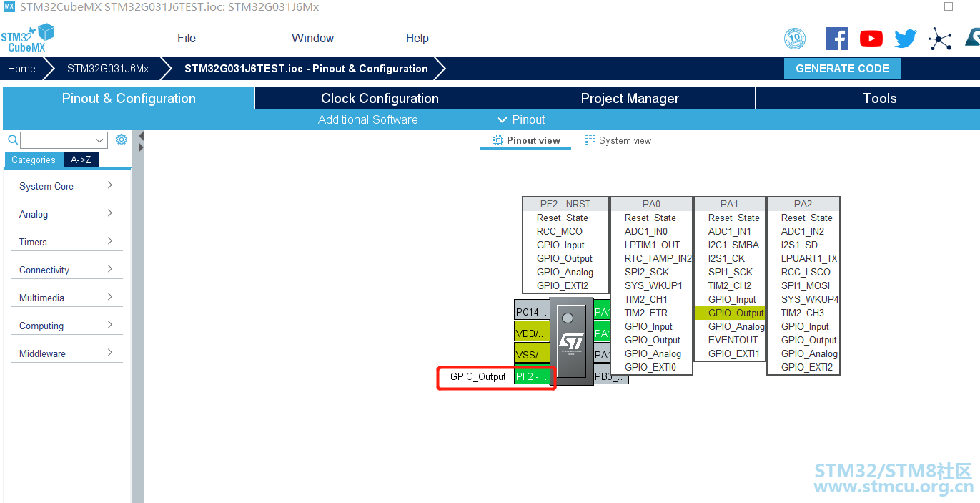The image size is (980, 503).
Task: Open the 10th anniversary badge icon
Action: point(795,39)
